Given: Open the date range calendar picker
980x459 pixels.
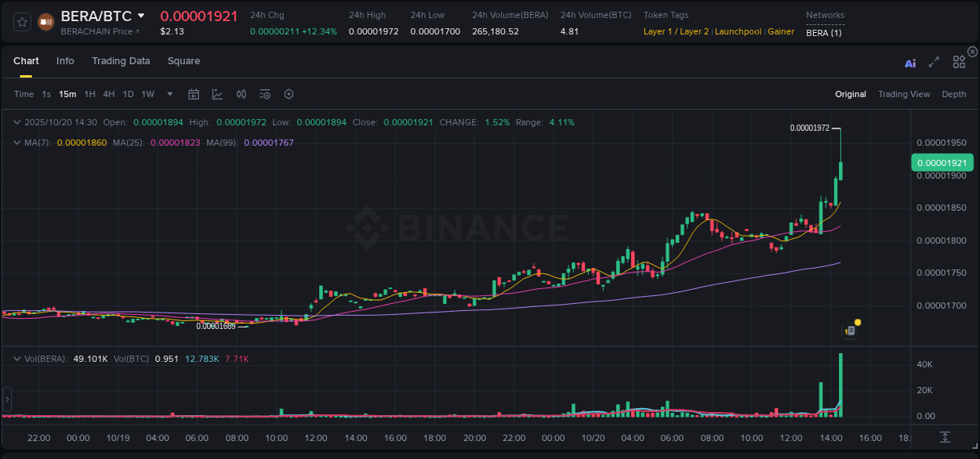Looking at the screenshot, I should click(x=194, y=94).
